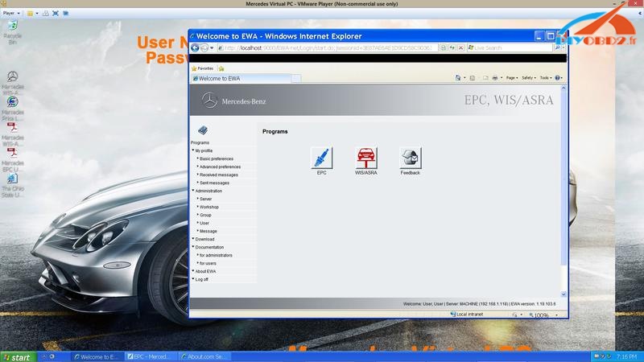Open the IE Tools menu
The height and width of the screenshot is (362, 644).
pyautogui.click(x=546, y=78)
